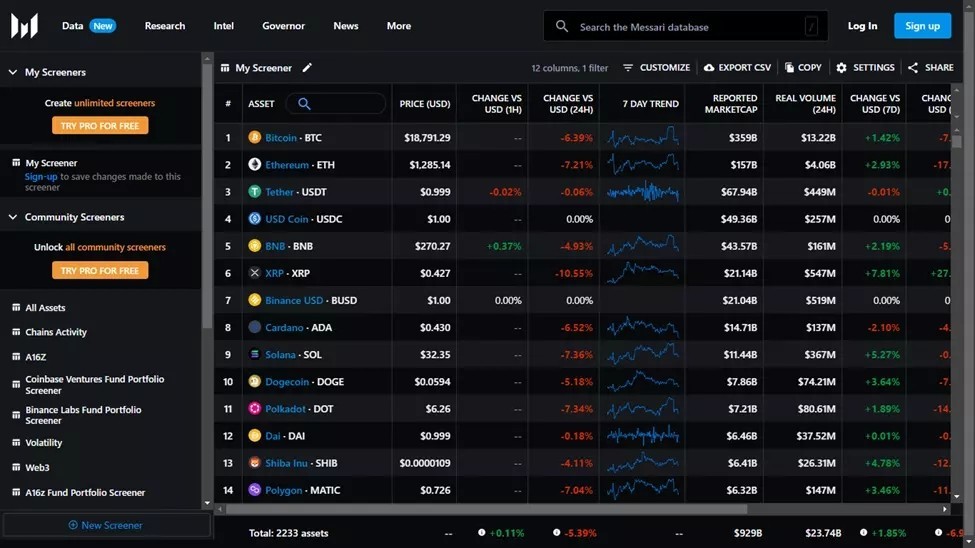Click the Bitcoin coin icon
This screenshot has height=548, width=975.
click(254, 137)
